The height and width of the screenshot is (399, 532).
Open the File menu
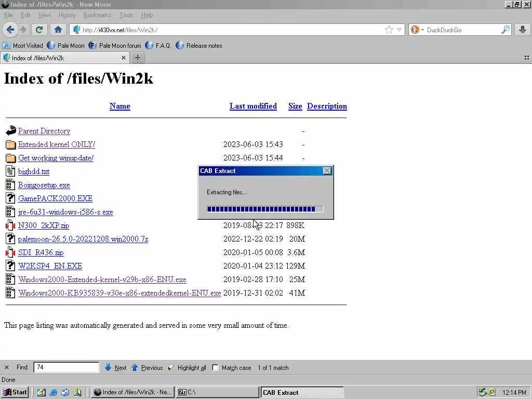click(x=8, y=15)
